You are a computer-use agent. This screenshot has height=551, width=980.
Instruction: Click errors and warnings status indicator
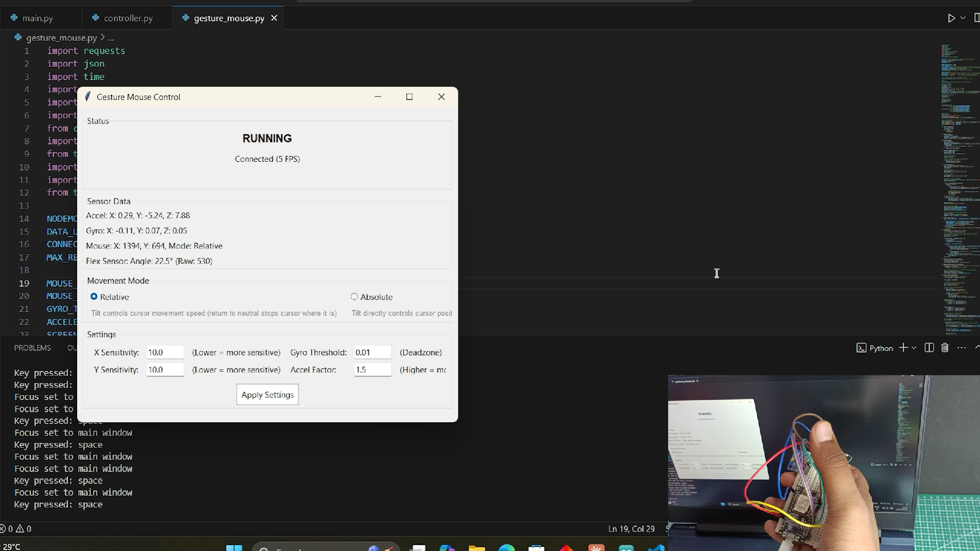click(x=16, y=529)
